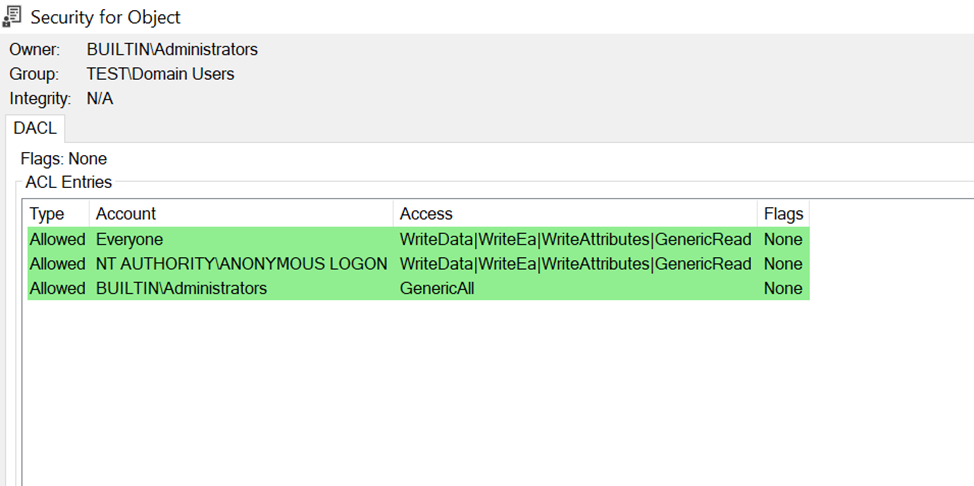Click the Flags value for Administrators row
The height and width of the screenshot is (486, 974).
tap(783, 288)
